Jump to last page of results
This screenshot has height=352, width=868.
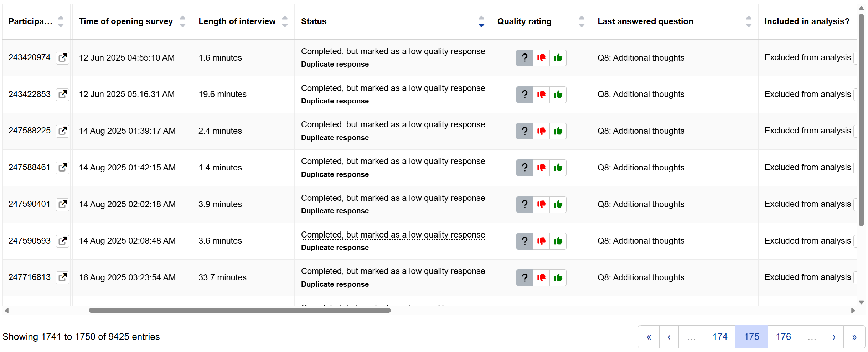click(854, 337)
